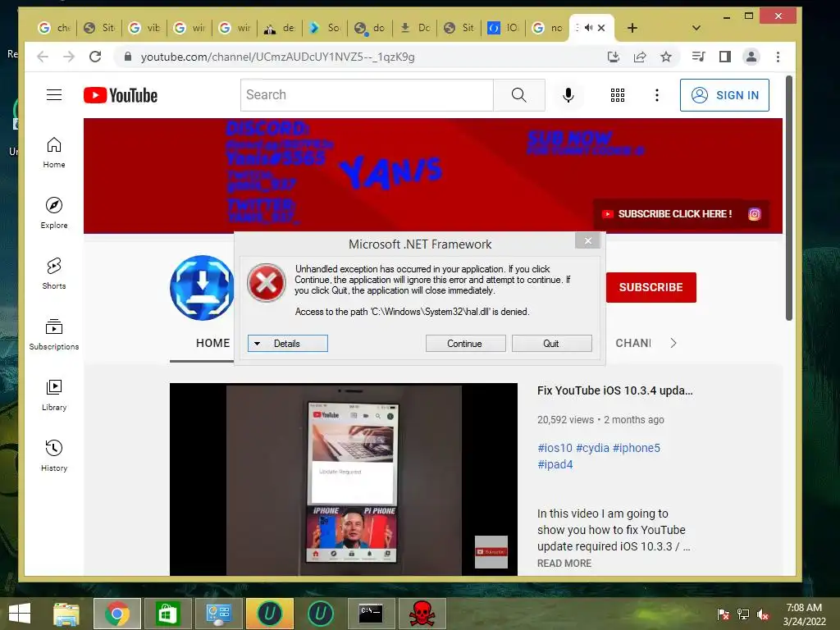
Task: Open Library in the sidebar
Action: [x=54, y=395]
